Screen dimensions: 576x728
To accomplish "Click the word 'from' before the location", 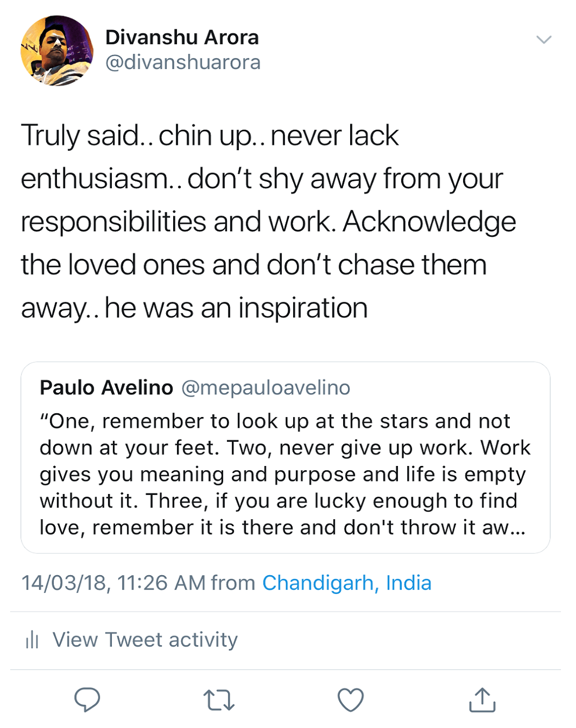I will 233,583.
